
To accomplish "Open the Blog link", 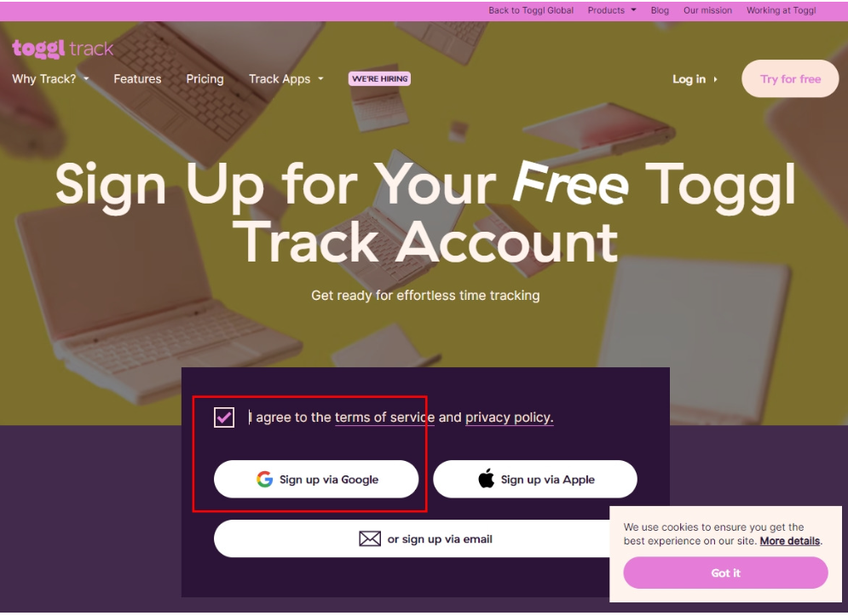I will [660, 10].
